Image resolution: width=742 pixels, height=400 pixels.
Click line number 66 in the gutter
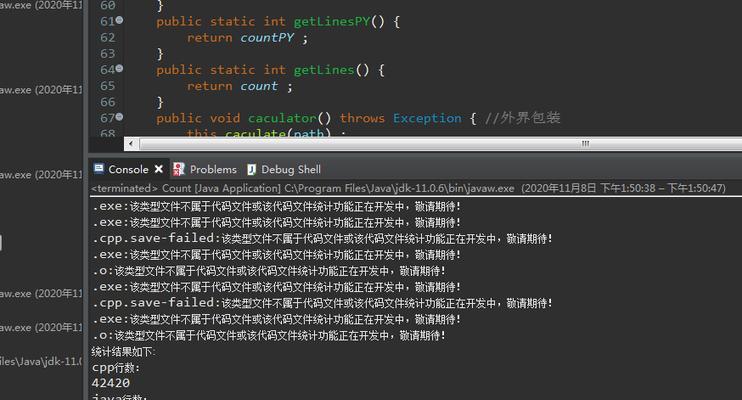tap(108, 102)
